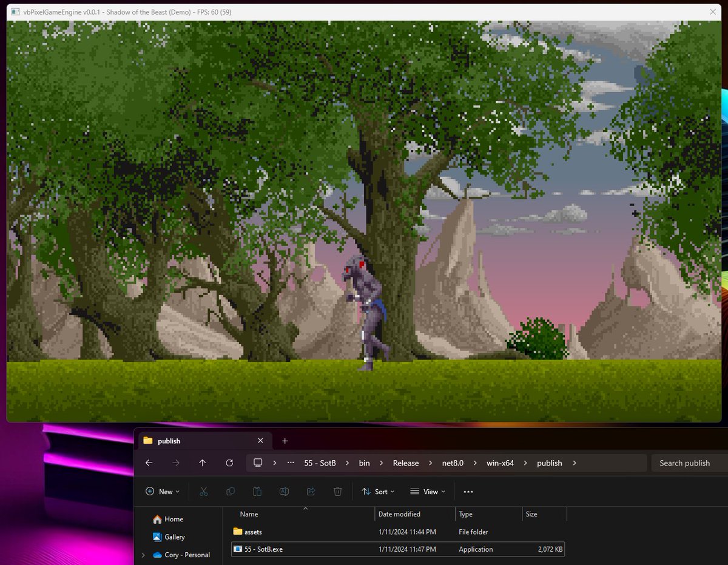Image resolution: width=728 pixels, height=565 pixels.
Task: Click the Delete trash icon
Action: 338,492
